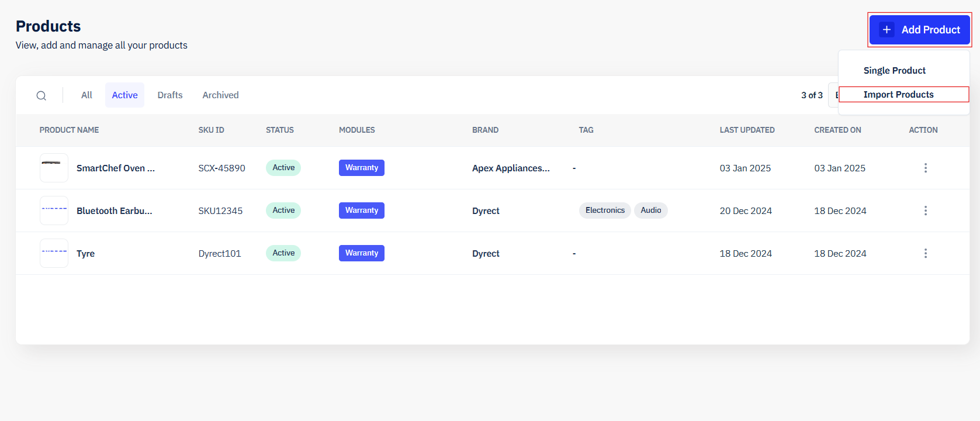
Task: Click ACTION column header
Action: pyautogui.click(x=923, y=130)
